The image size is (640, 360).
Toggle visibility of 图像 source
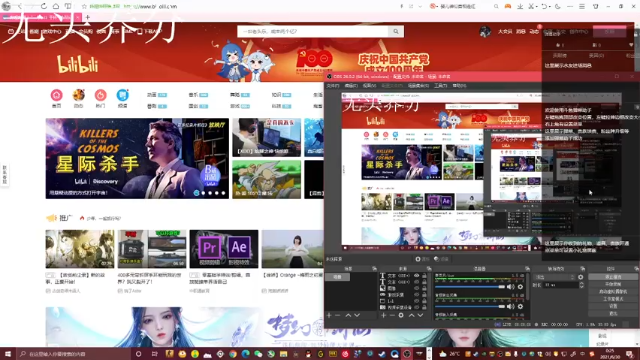pyautogui.click(x=416, y=288)
